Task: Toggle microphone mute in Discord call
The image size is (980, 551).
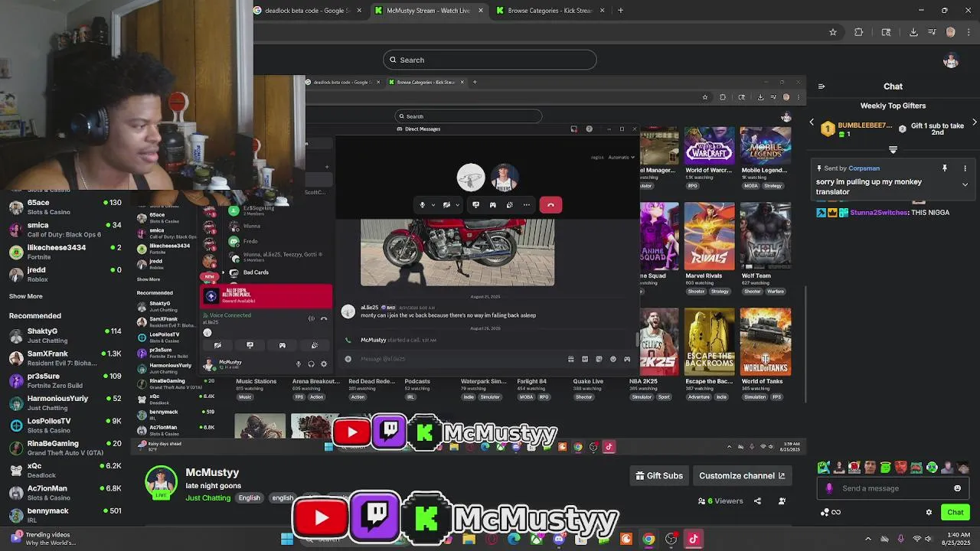Action: point(422,204)
